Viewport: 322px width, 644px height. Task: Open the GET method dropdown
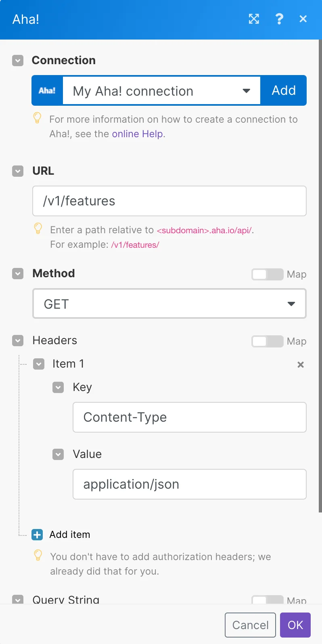[x=169, y=304]
